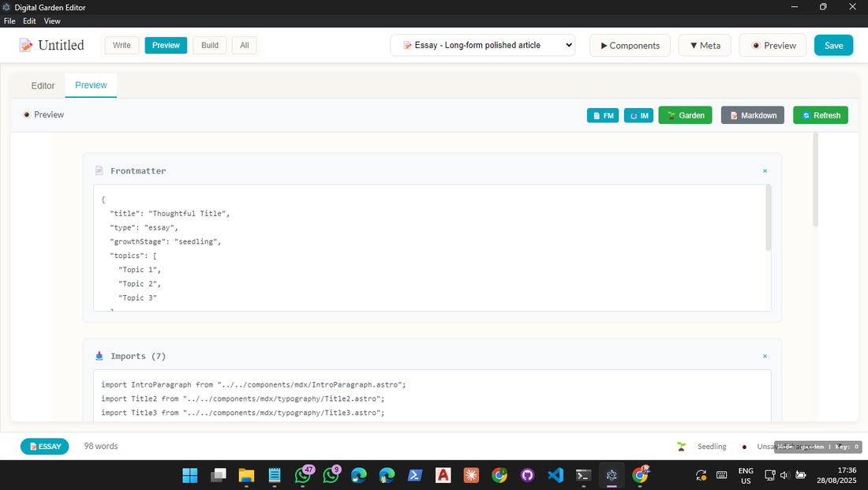Select the ESSAY badge in status bar
Screen dimensions: 868x490
click(44, 446)
